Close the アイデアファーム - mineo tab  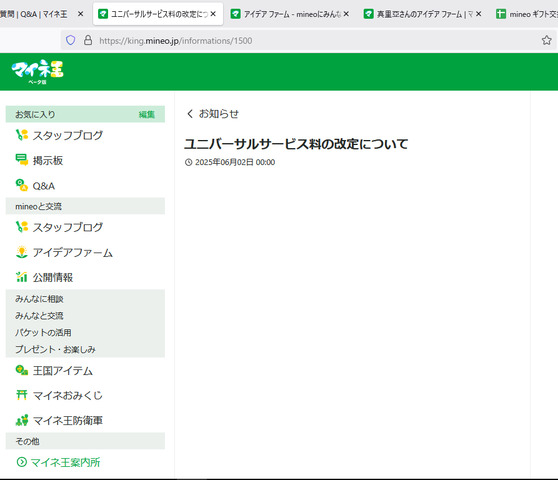pos(346,14)
